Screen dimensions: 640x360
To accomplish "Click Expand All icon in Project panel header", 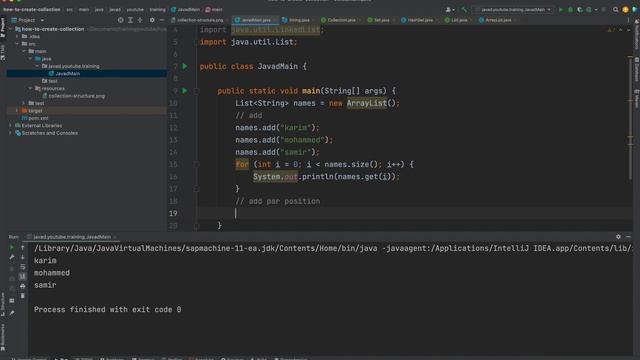I will [x=130, y=20].
